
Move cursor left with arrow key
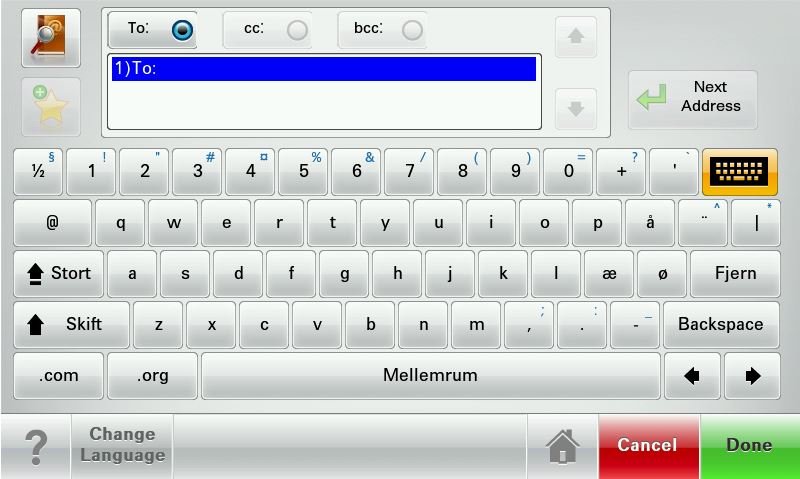click(692, 376)
